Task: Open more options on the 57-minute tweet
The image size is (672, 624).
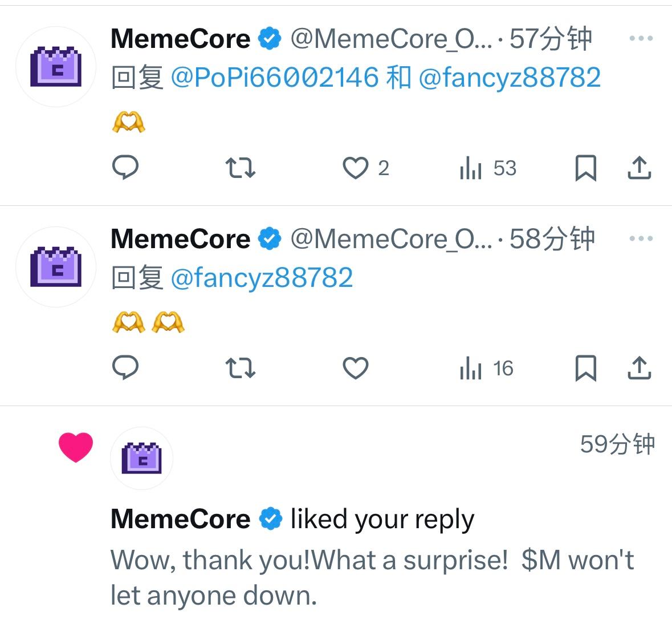Action: [x=641, y=39]
